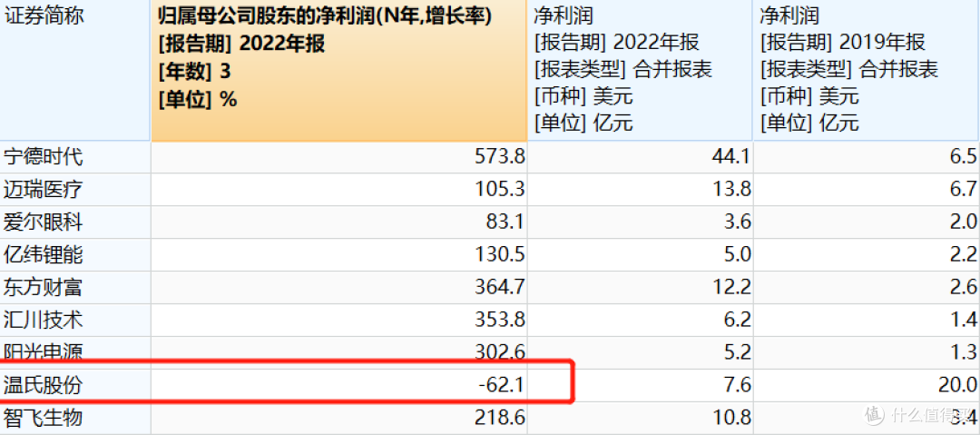Select growth rate cell 218.6 for 智飞生物

tap(338, 418)
